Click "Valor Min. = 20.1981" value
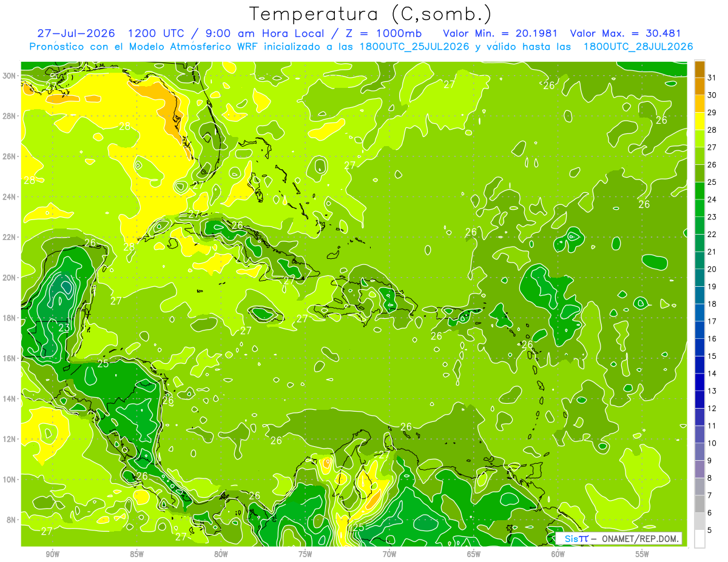Image resolution: width=728 pixels, height=562 pixels. [500, 33]
